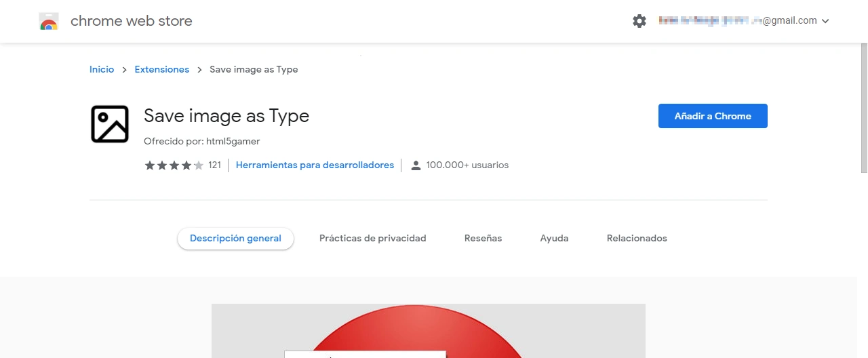Click the 'Save image as Type' heading

tap(226, 116)
